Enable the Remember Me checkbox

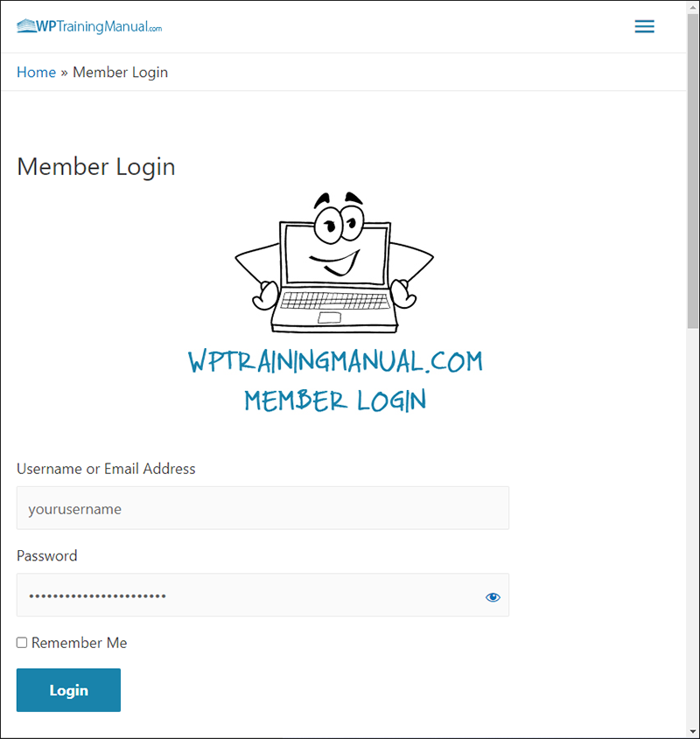tap(22, 643)
